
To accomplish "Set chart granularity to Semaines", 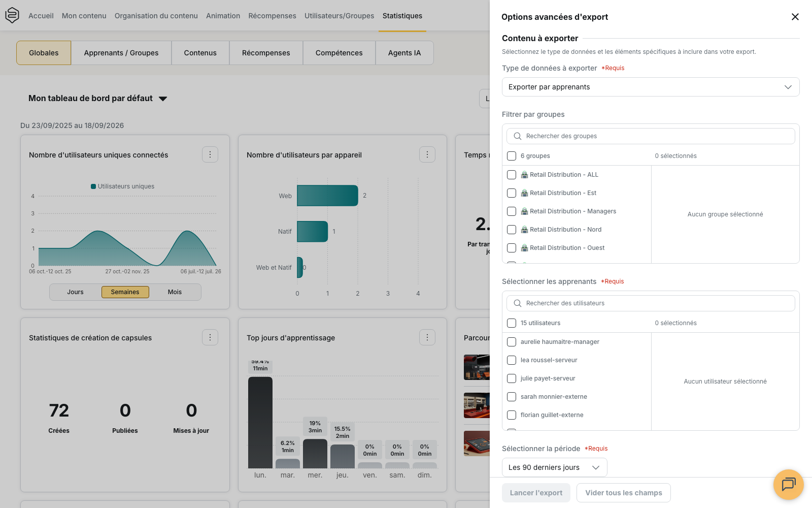I will pyautogui.click(x=125, y=292).
